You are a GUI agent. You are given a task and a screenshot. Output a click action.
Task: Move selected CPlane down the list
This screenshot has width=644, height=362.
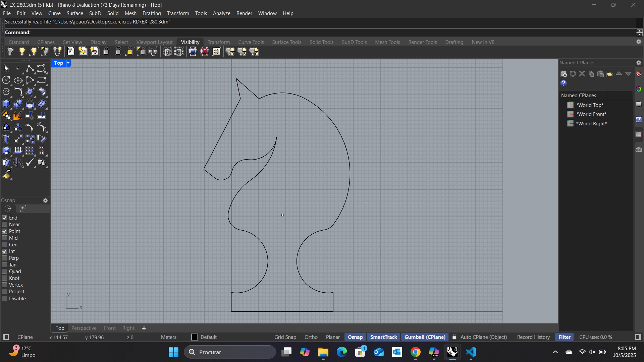(628, 74)
